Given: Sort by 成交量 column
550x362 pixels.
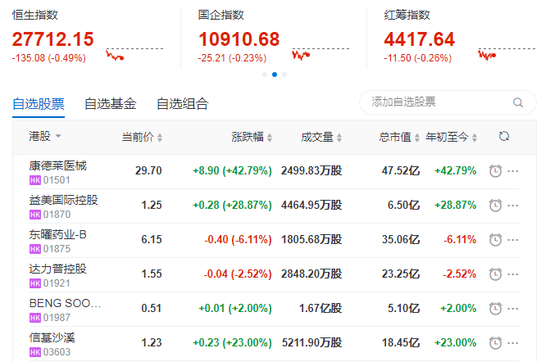Looking at the screenshot, I should pyautogui.click(x=321, y=137).
